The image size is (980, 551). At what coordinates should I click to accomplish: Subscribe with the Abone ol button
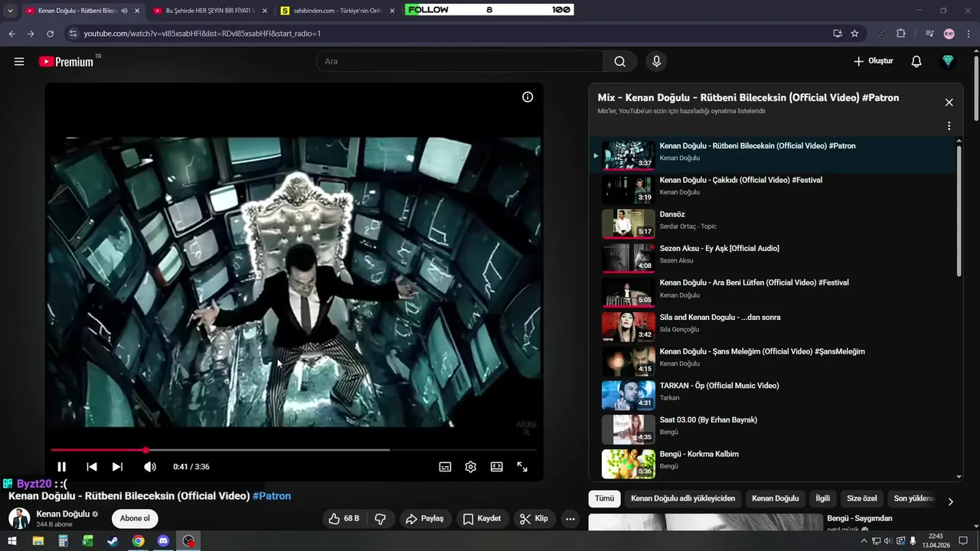point(135,519)
